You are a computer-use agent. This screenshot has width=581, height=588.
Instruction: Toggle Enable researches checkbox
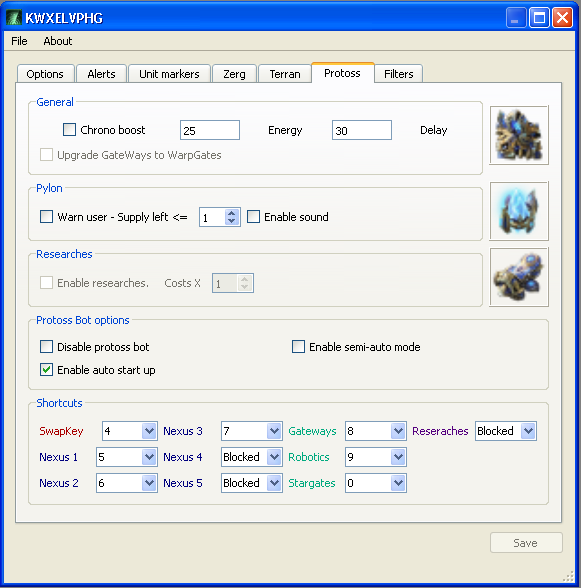click(x=47, y=282)
